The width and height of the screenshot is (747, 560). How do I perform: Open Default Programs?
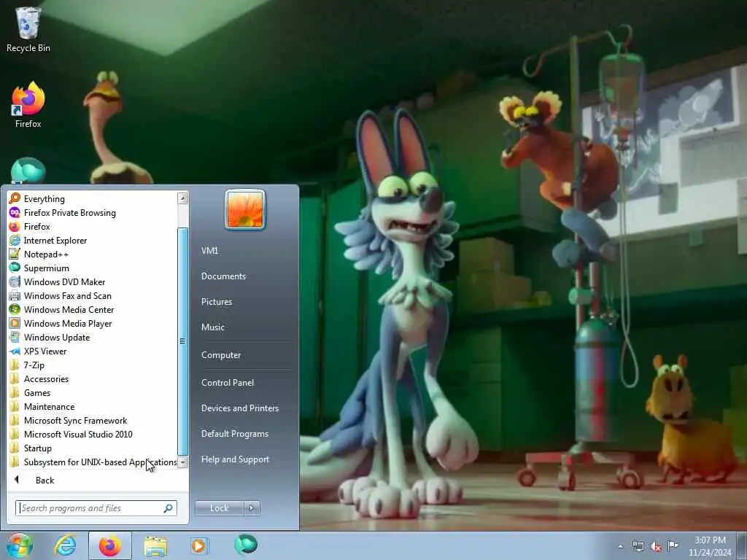tap(234, 434)
